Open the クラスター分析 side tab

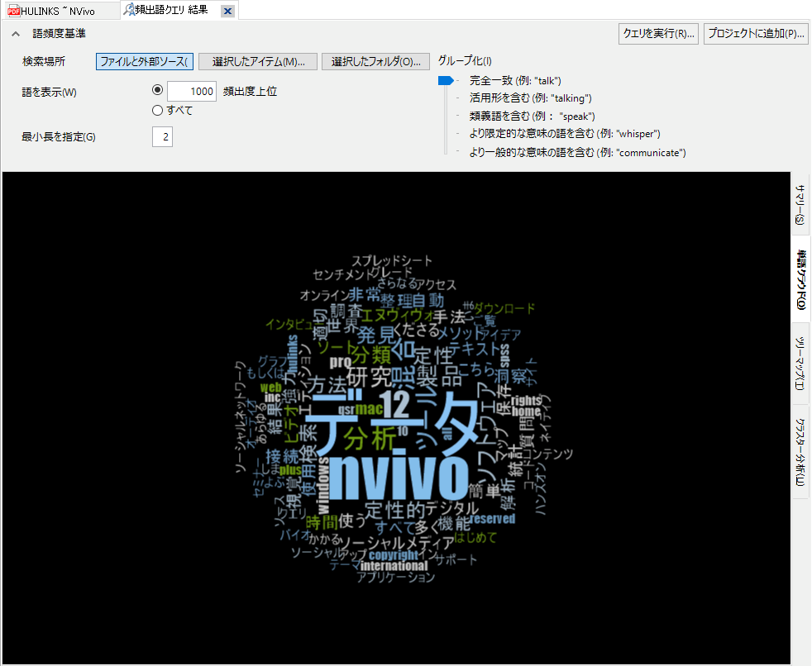800,451
